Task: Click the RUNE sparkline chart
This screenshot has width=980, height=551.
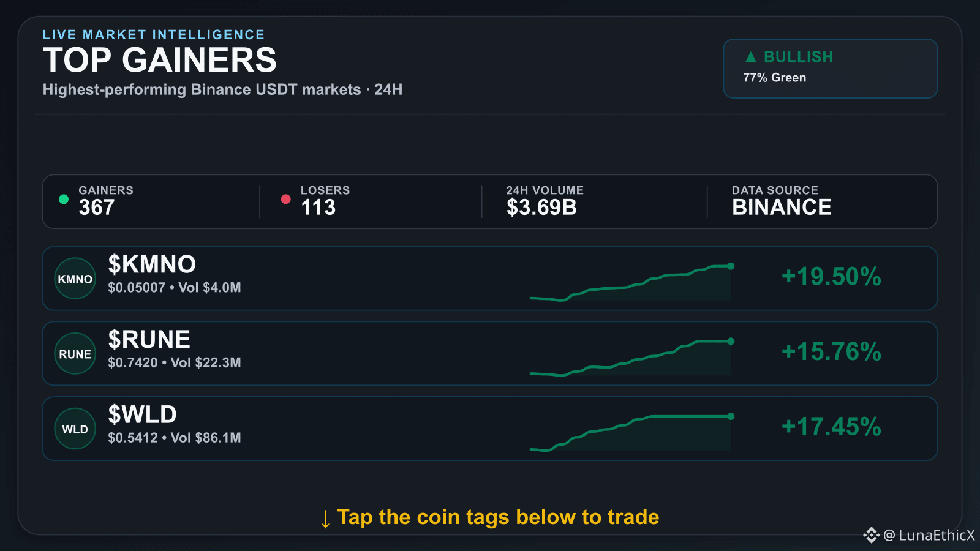Action: [x=631, y=358]
